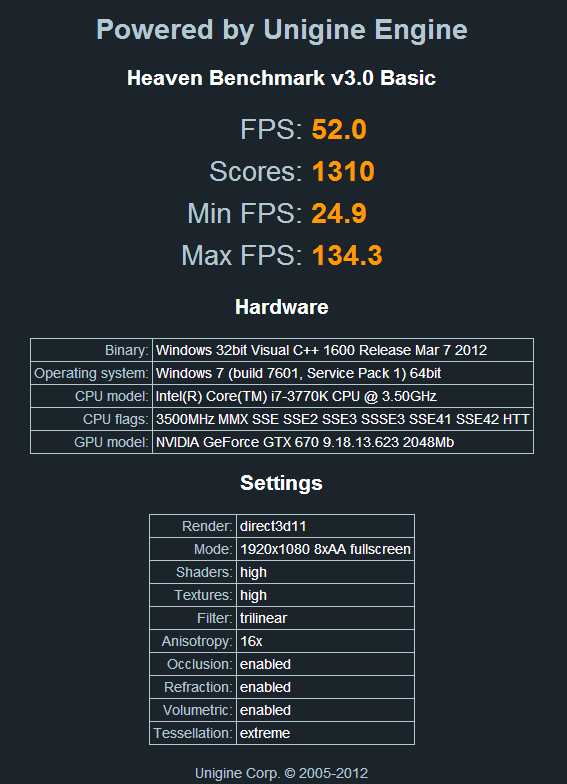Click the Unigine Corp. copyright footer
The width and height of the screenshot is (567, 784).
[282, 774]
